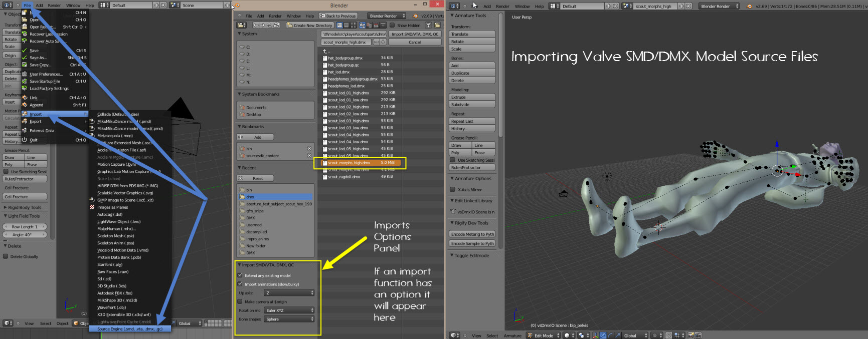Click scene name field scout_morphs_high

pyautogui.click(x=655, y=6)
